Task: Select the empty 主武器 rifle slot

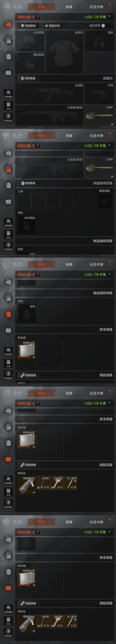Action: point(49,94)
